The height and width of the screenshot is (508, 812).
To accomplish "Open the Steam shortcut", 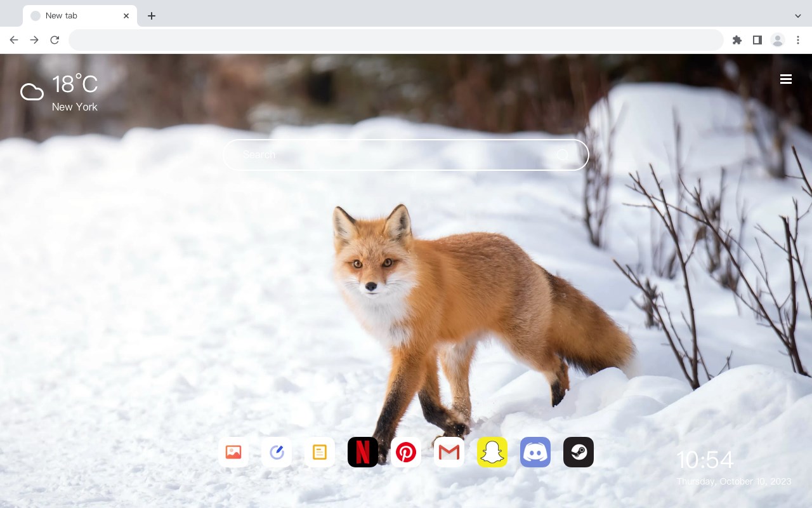I will [579, 452].
